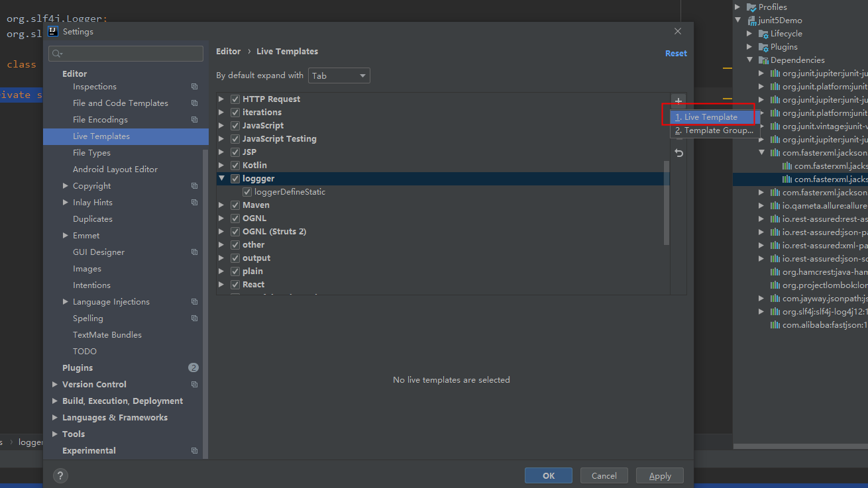Click project-level icon next to Spelling
The height and width of the screenshot is (488, 868).
coord(194,318)
